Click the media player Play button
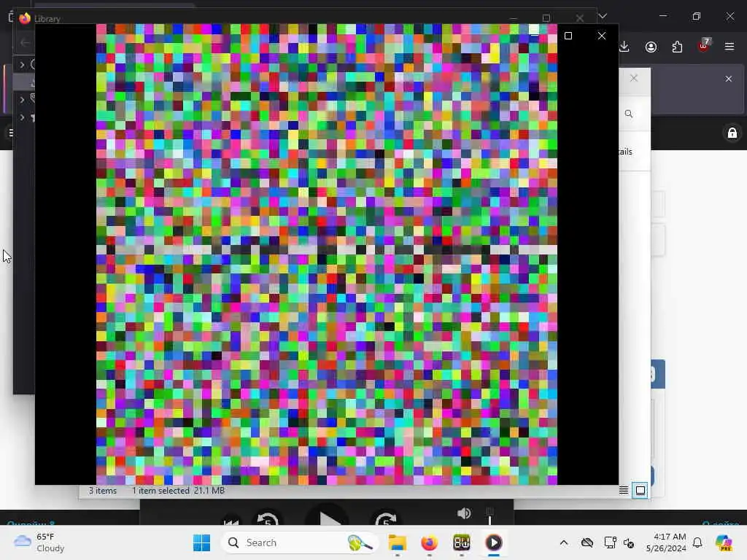Viewport: 747px width, 560px height. [x=328, y=517]
